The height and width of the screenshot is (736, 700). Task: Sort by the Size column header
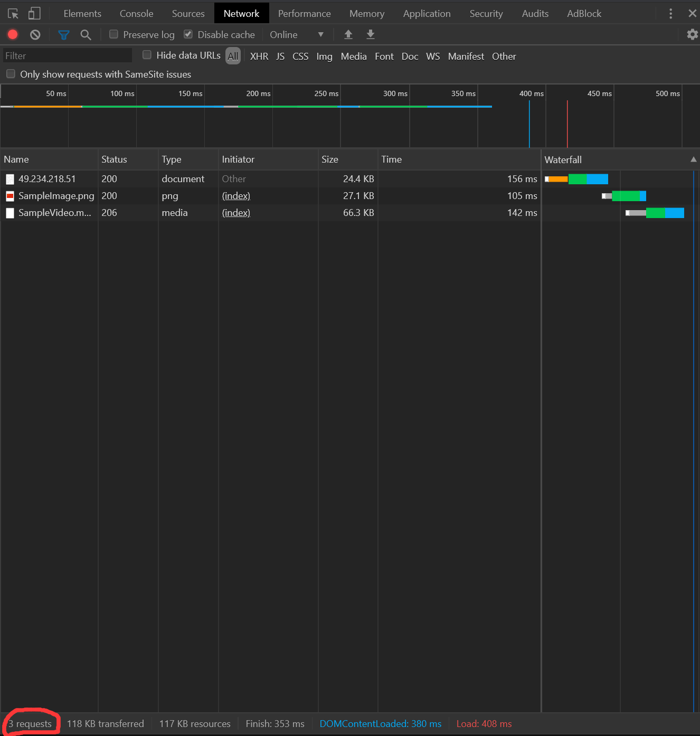[x=348, y=159]
